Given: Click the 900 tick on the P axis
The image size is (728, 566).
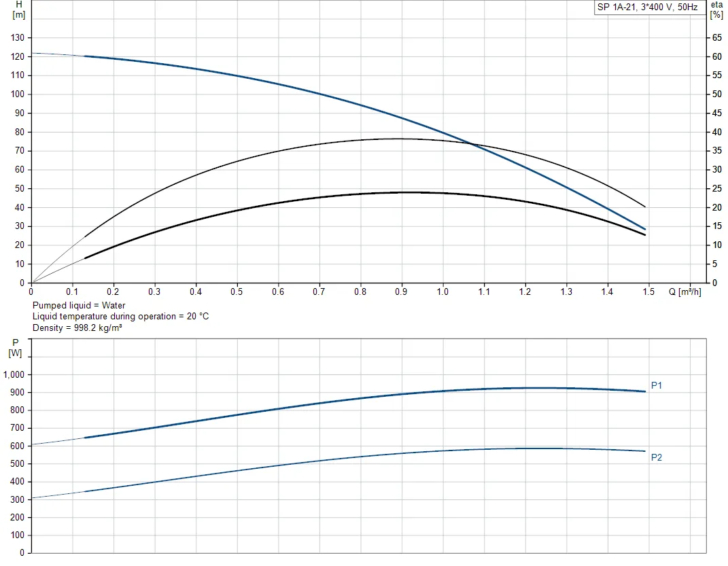Looking at the screenshot, I should coord(18,393).
